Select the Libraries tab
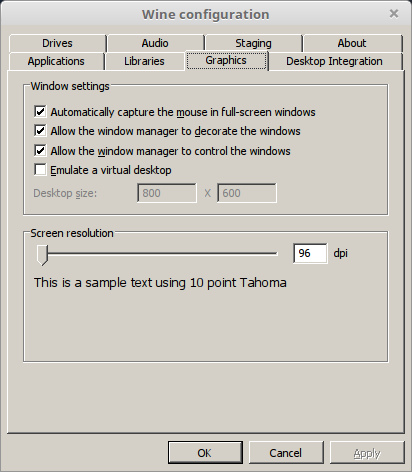This screenshot has width=412, height=472. [x=144, y=61]
